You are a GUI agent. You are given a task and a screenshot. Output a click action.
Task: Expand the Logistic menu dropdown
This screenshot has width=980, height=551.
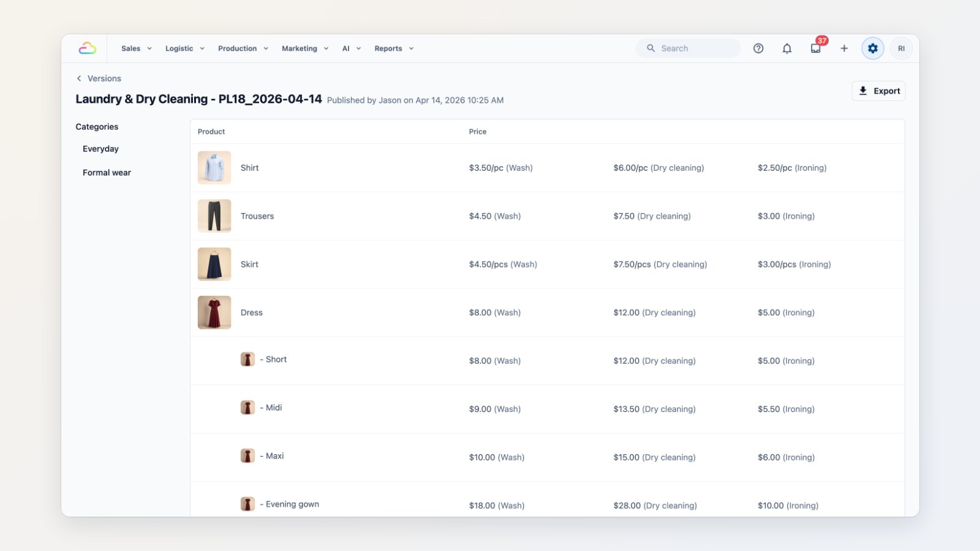(x=184, y=48)
